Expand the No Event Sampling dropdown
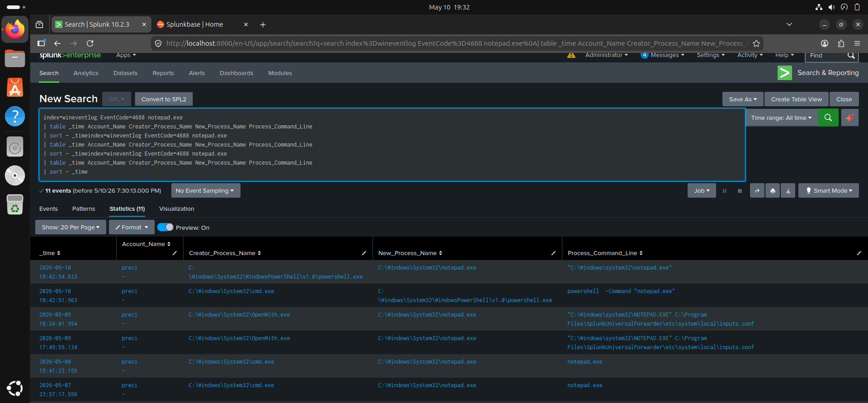The height and width of the screenshot is (403, 868). (205, 190)
